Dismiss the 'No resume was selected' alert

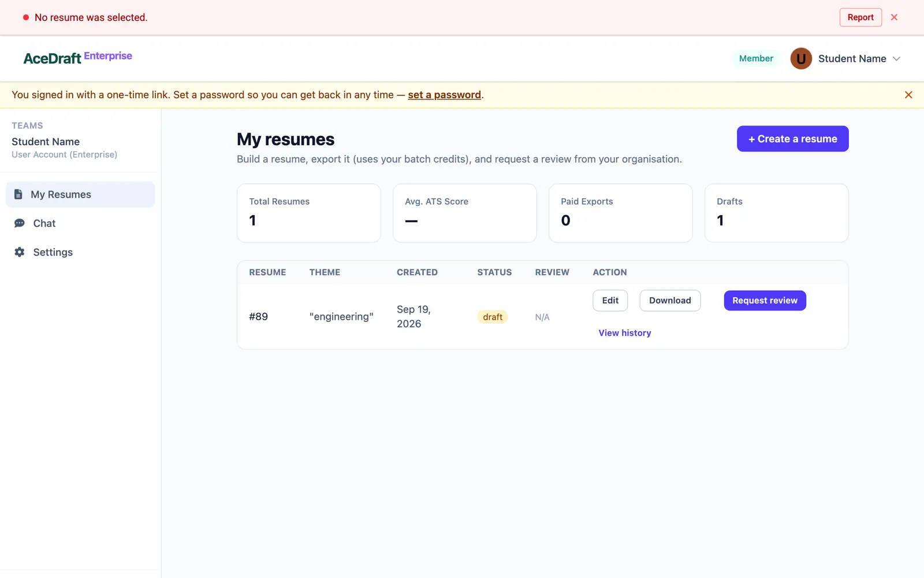pyautogui.click(x=894, y=17)
